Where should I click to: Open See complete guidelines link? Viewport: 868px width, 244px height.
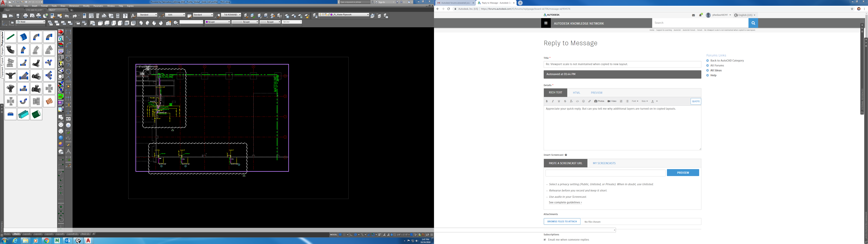[565, 202]
